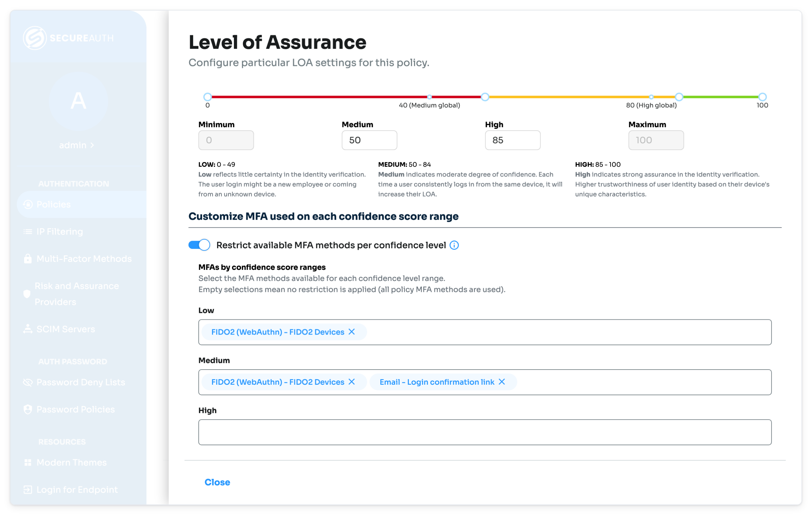Click the Close button
This screenshot has width=812, height=515.
click(218, 482)
